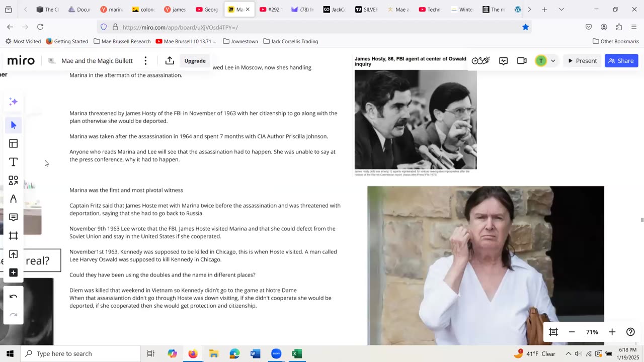Switch to the Winter tab

tap(461, 10)
